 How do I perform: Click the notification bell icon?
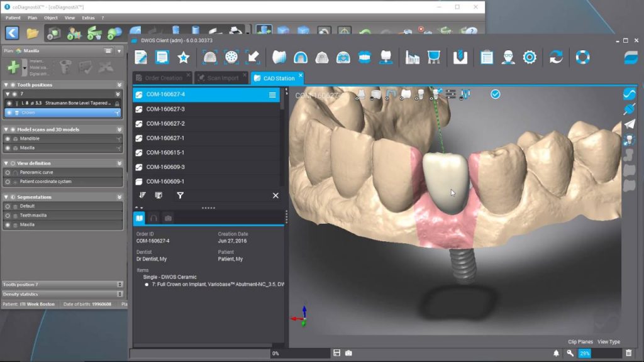pos(557,353)
